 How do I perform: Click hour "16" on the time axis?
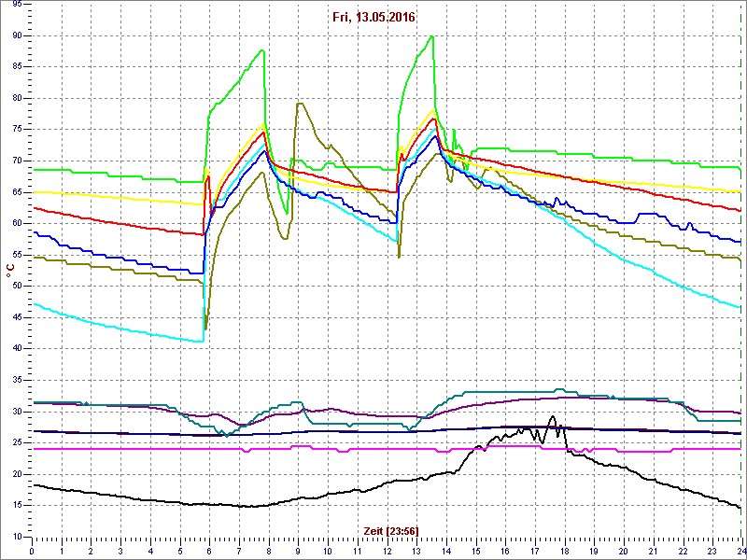[x=505, y=553]
